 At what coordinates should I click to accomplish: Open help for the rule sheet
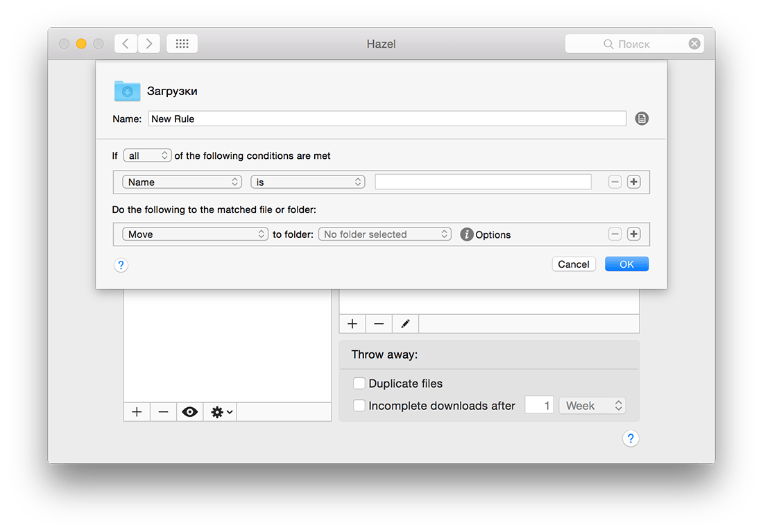(121, 265)
